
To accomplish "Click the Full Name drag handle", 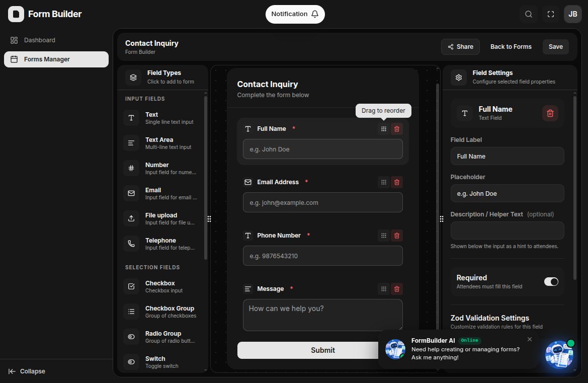I will pyautogui.click(x=384, y=129).
